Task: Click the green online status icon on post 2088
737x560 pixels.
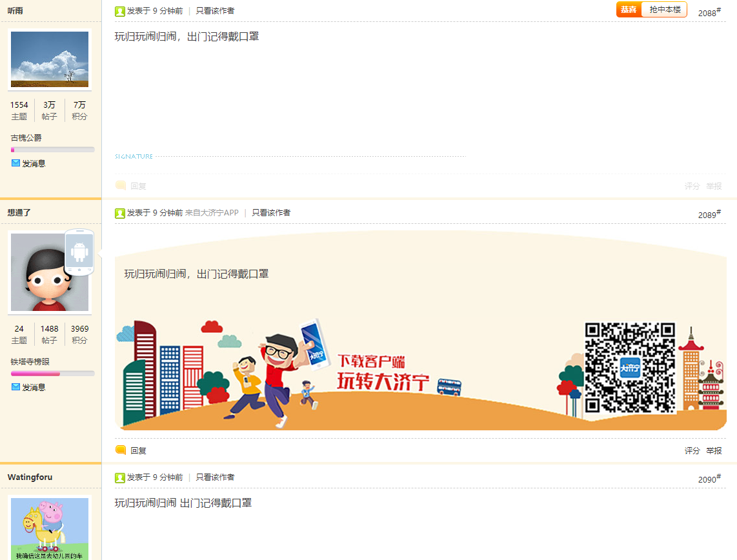Action: 119,11
